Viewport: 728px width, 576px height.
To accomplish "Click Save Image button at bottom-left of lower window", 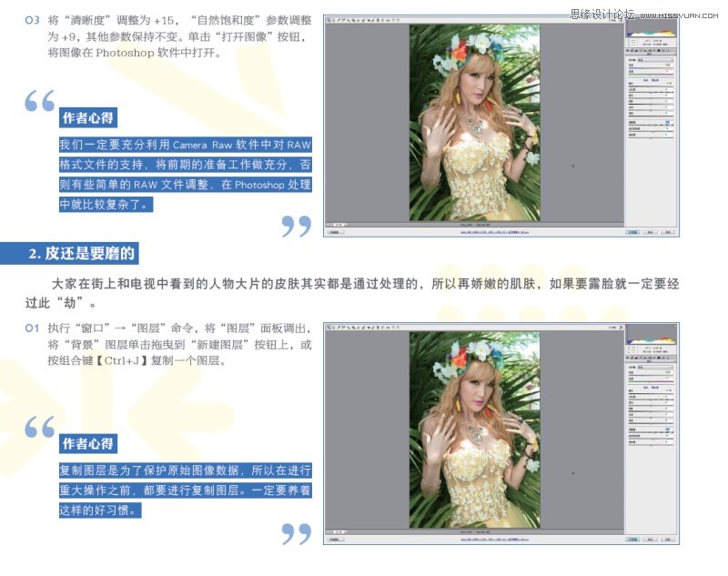I will point(336,540).
